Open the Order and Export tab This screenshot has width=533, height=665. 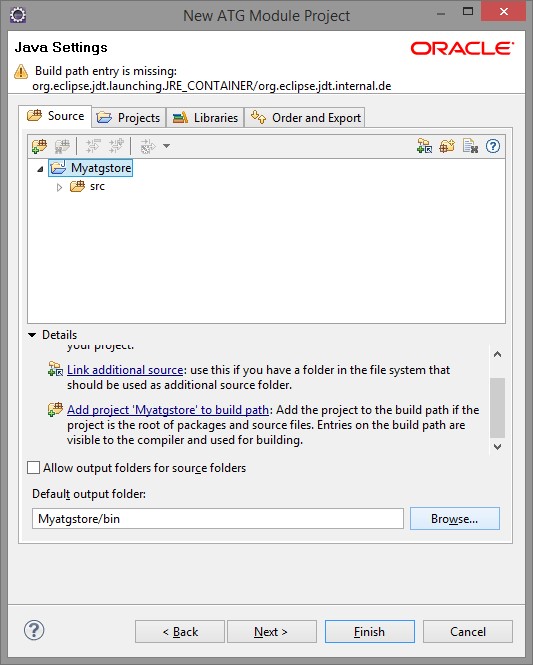(305, 117)
